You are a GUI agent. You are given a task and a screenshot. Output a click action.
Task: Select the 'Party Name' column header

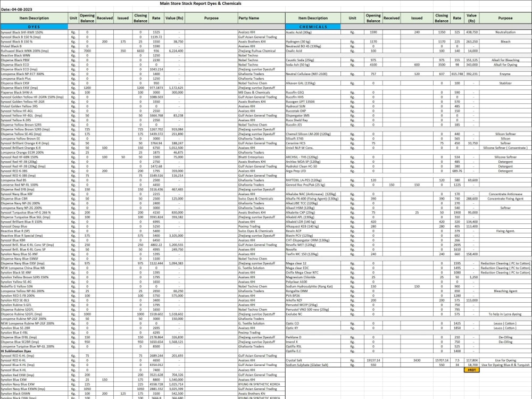click(261, 18)
